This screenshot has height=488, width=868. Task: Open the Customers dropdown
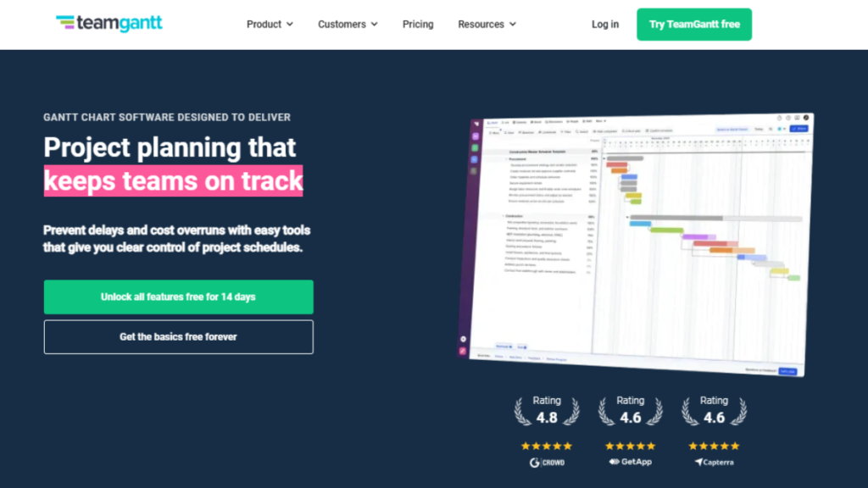pos(348,25)
